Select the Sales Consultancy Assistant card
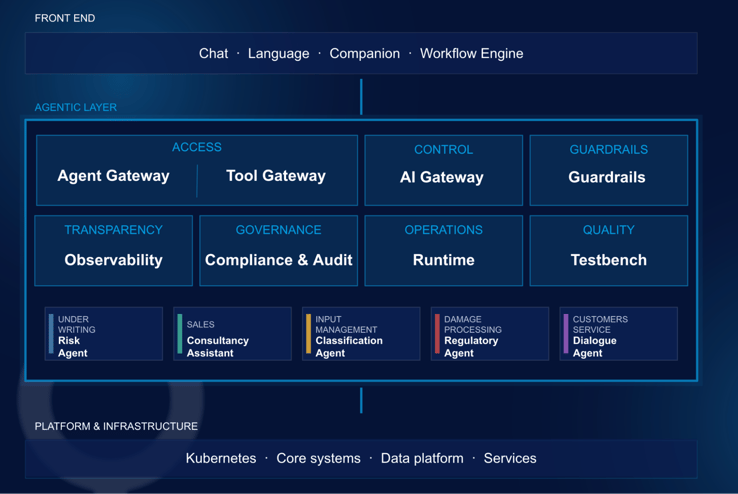The width and height of the screenshot is (738, 494). (x=233, y=334)
